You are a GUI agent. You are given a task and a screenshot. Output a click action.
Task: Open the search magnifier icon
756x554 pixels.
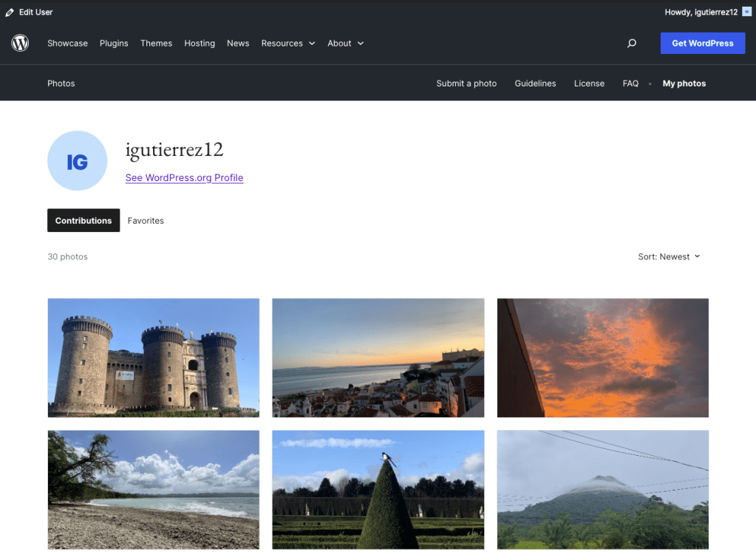[631, 44]
